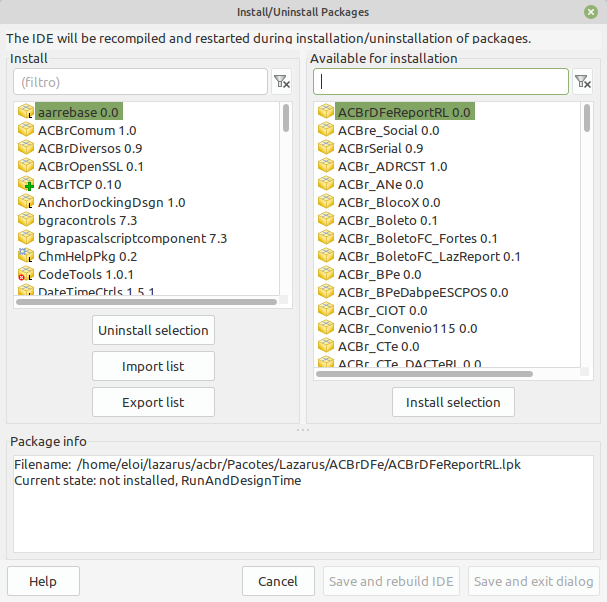The height and width of the screenshot is (602, 607).
Task: Select bgracontrols 7.3 entry
Action: pyautogui.click(x=87, y=220)
